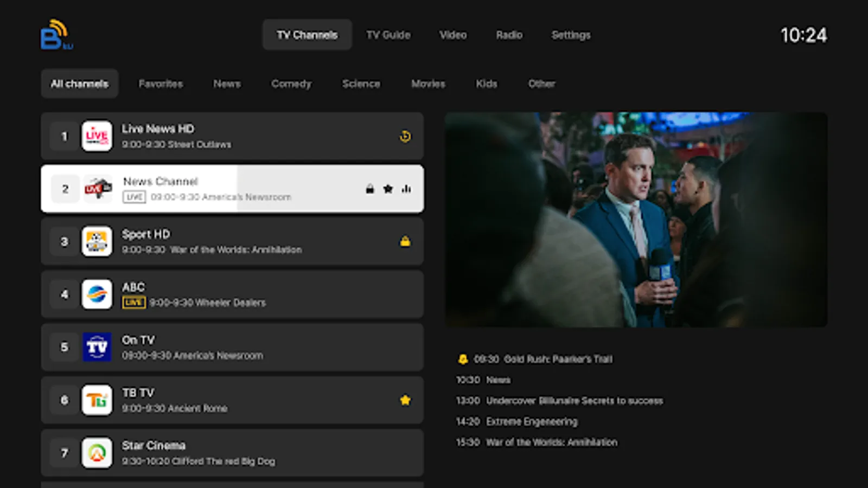The width and height of the screenshot is (868, 488).
Task: Switch to the TV Channels tab
Action: pyautogui.click(x=307, y=35)
